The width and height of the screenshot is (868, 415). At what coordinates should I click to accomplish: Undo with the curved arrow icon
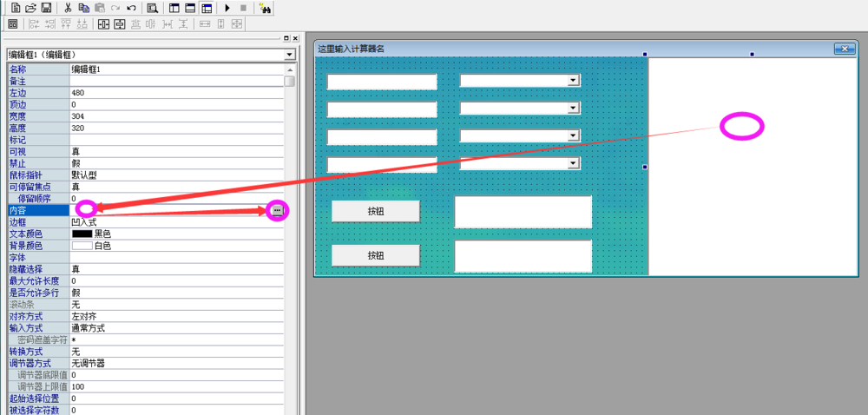(131, 8)
